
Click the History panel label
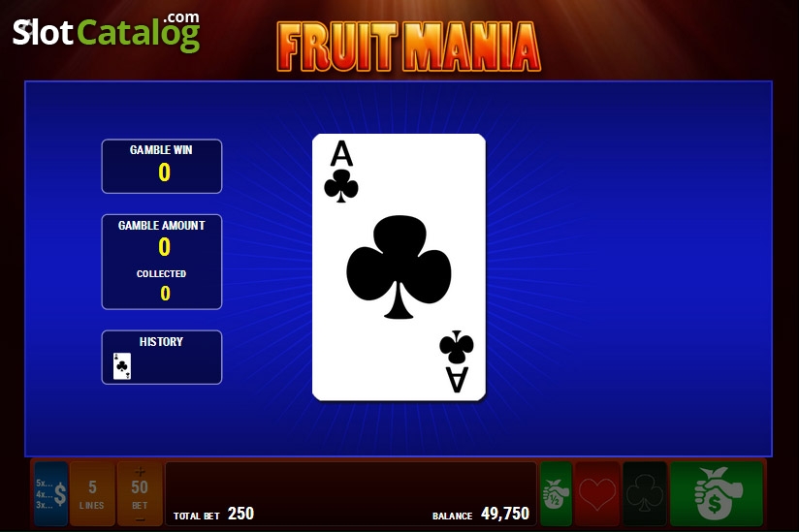click(x=161, y=342)
